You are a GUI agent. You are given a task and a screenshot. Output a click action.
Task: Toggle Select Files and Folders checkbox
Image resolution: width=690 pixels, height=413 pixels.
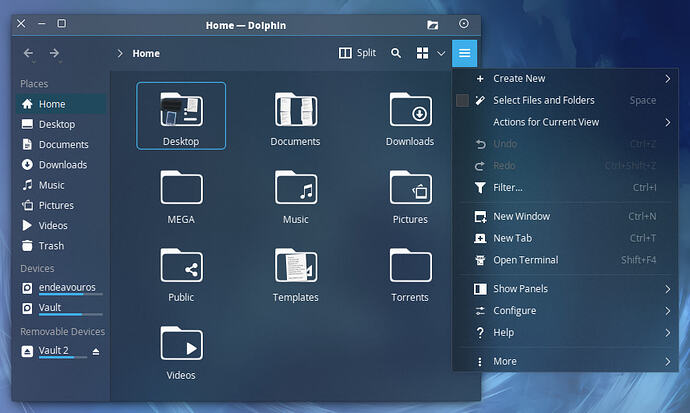pos(462,100)
